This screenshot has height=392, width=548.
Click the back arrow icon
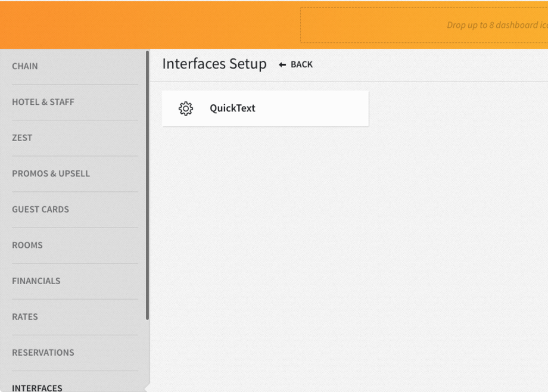(x=282, y=65)
